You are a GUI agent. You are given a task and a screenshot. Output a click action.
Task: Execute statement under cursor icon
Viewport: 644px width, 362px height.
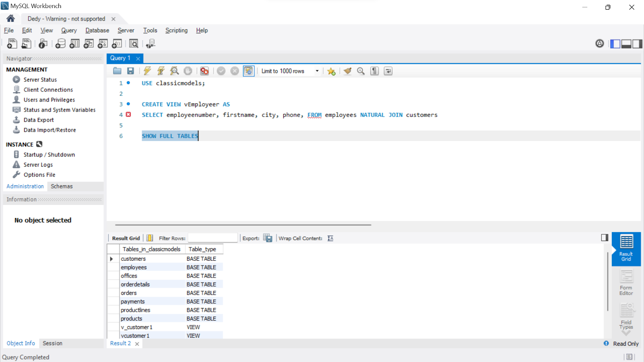click(x=161, y=71)
